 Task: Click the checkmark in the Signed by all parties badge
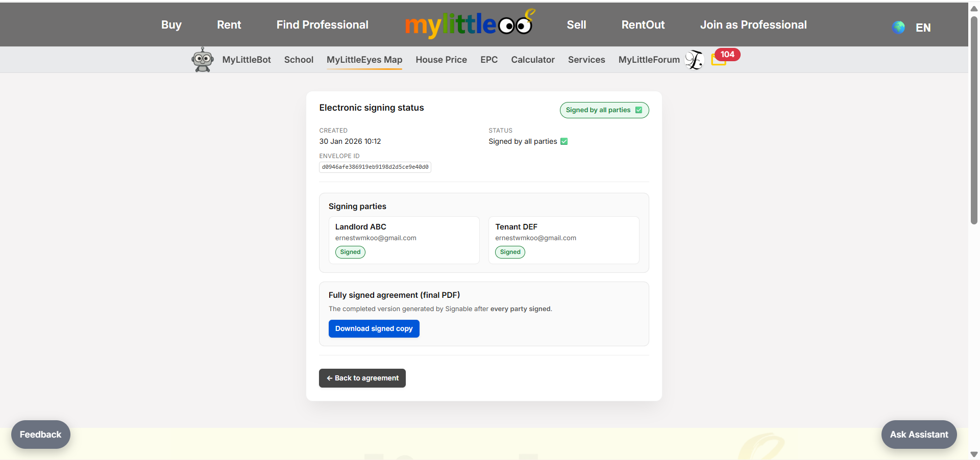pyautogui.click(x=639, y=110)
